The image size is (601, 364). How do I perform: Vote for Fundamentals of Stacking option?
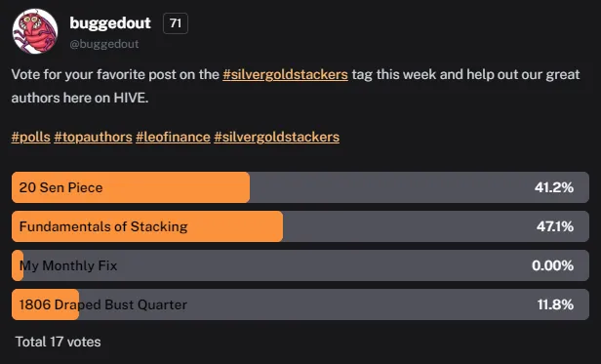point(300,226)
